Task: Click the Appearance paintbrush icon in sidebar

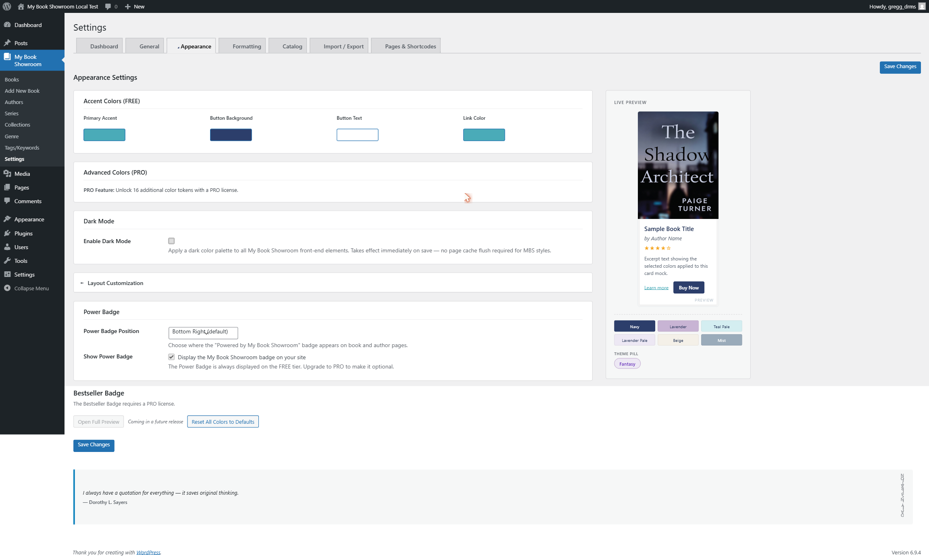Action: click(7, 219)
